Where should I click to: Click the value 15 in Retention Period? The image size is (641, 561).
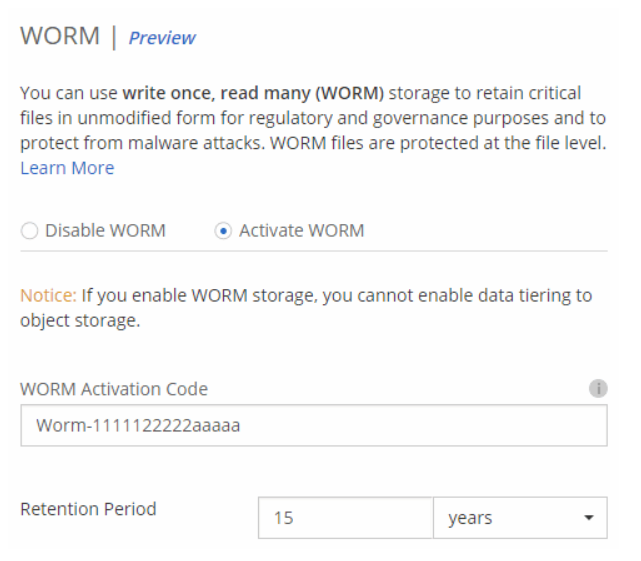point(282,519)
